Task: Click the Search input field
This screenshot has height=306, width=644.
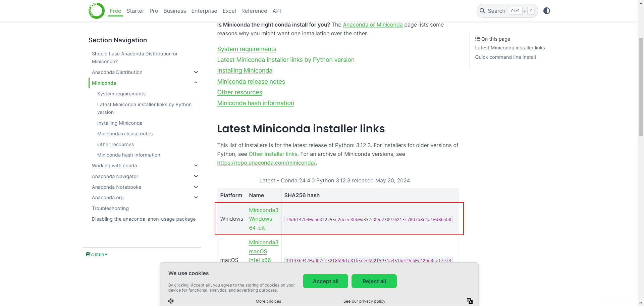Action: [497, 11]
